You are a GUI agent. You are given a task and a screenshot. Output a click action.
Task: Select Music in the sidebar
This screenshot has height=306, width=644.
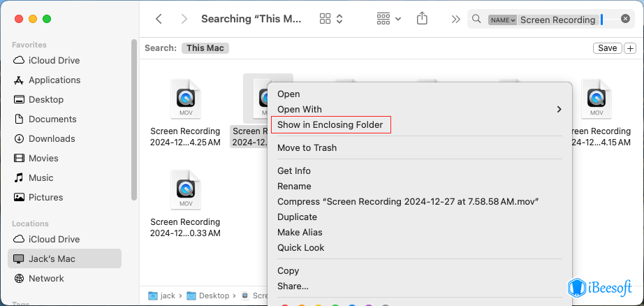pyautogui.click(x=41, y=178)
